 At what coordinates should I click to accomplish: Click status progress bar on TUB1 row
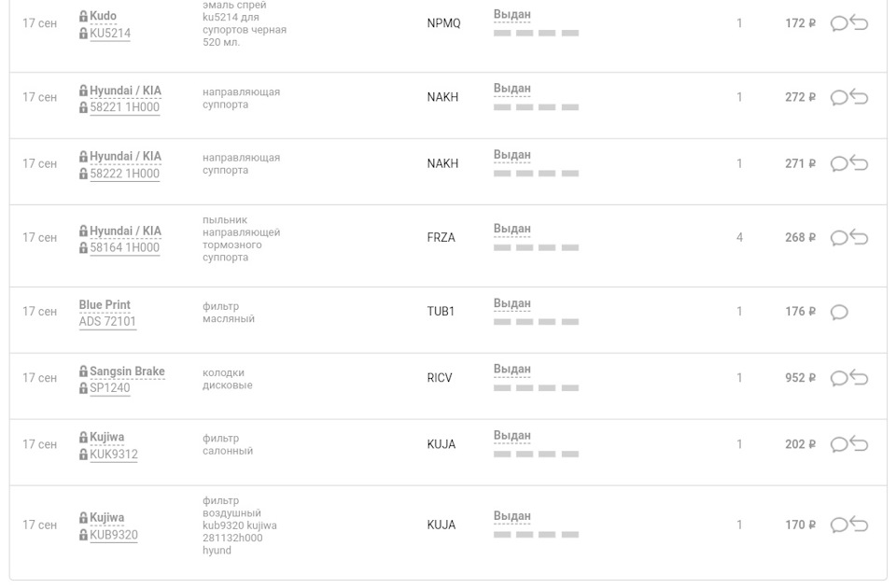536,322
